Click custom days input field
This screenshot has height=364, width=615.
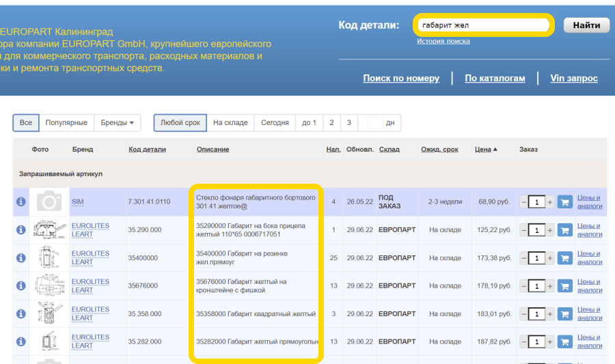click(374, 123)
